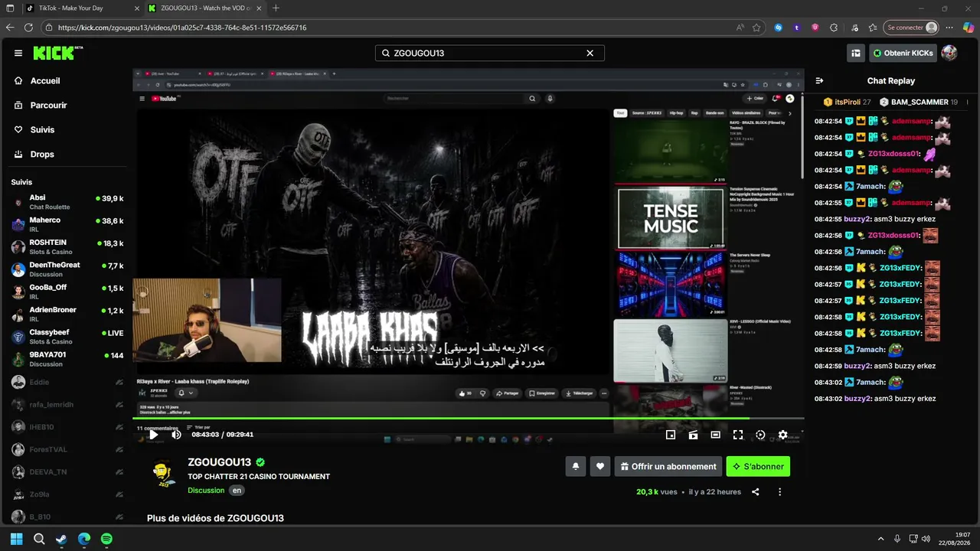
Task: Open playback speed options
Action: (760, 435)
